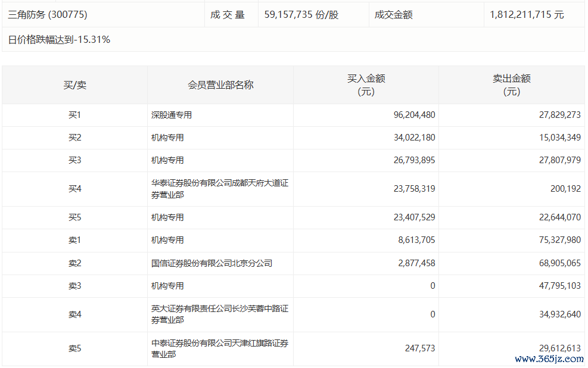Screen dimensions: 588x368
Task: Click turnover value 1,812,211,715 元
Action: (527, 15)
